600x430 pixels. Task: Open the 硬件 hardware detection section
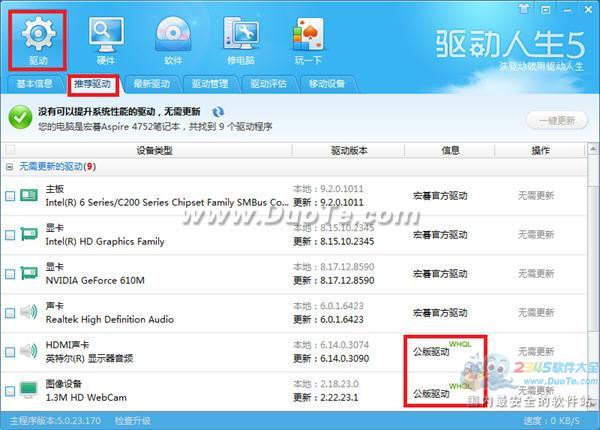[106, 40]
